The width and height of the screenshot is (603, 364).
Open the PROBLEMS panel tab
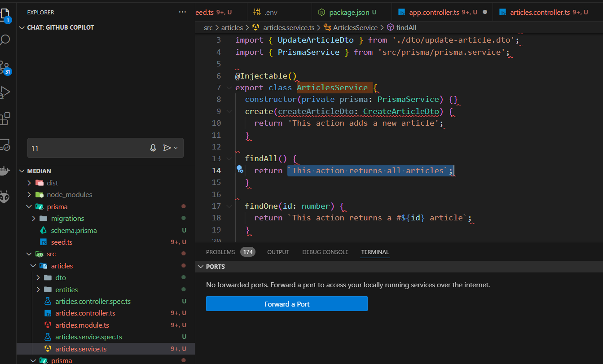pyautogui.click(x=220, y=252)
